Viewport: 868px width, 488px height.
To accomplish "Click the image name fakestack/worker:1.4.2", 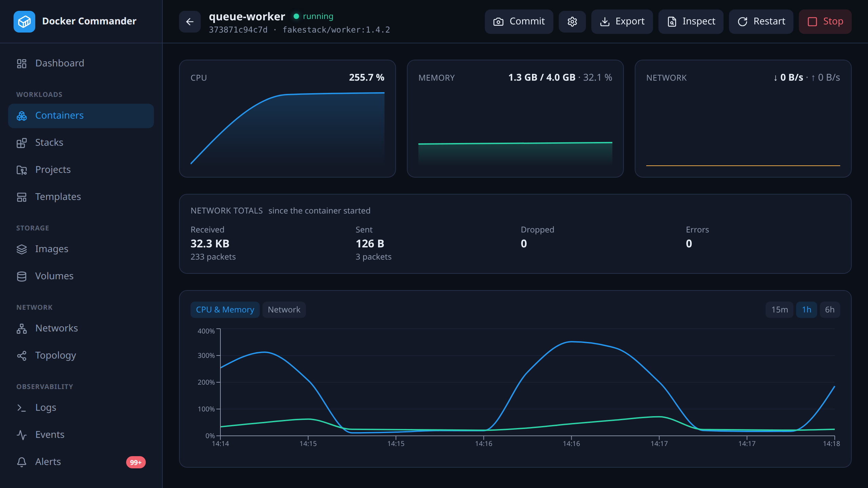I will click(336, 30).
